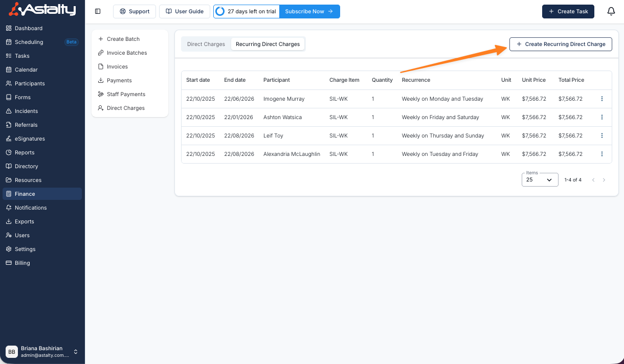Image resolution: width=624 pixels, height=364 pixels.
Task: Go to Staff Payments section
Action: 126,94
